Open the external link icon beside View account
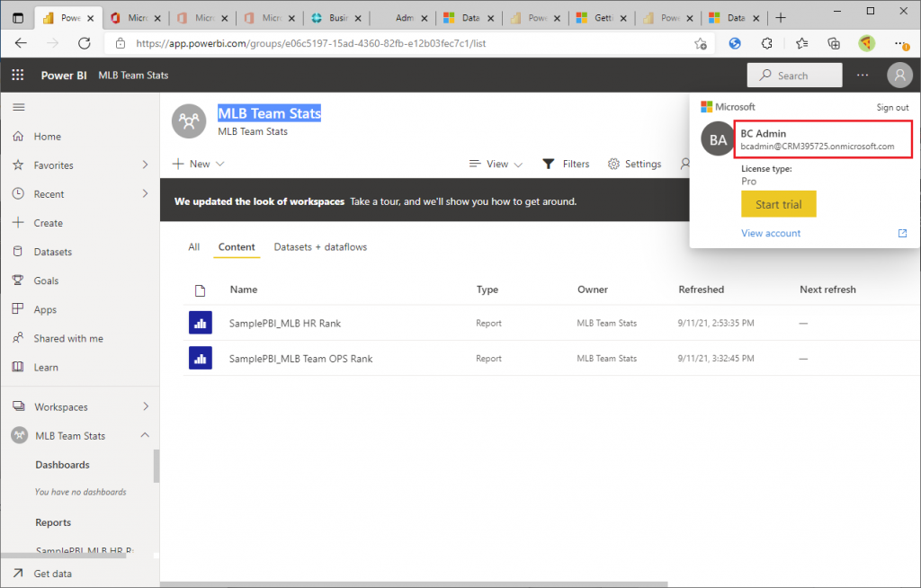 (902, 233)
